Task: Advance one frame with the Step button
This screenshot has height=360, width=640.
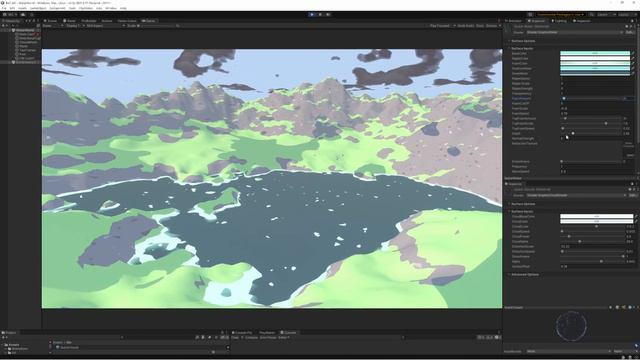Action: pos(328,15)
